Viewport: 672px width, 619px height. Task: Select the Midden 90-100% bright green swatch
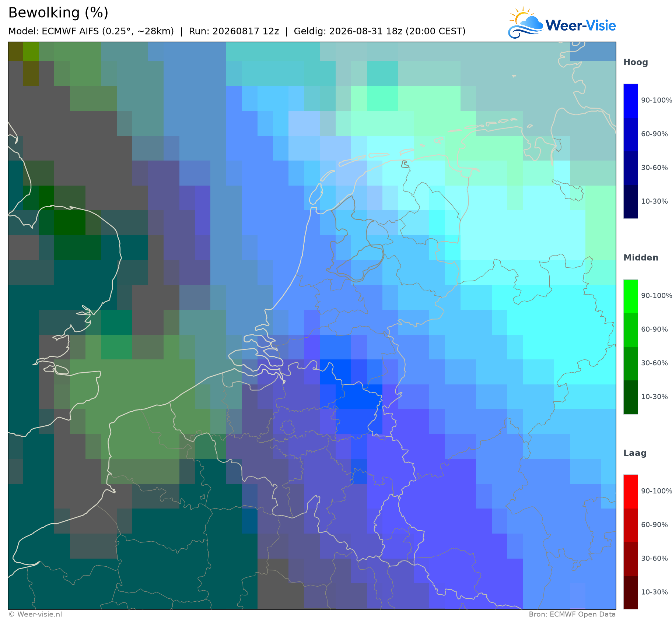coord(630,296)
